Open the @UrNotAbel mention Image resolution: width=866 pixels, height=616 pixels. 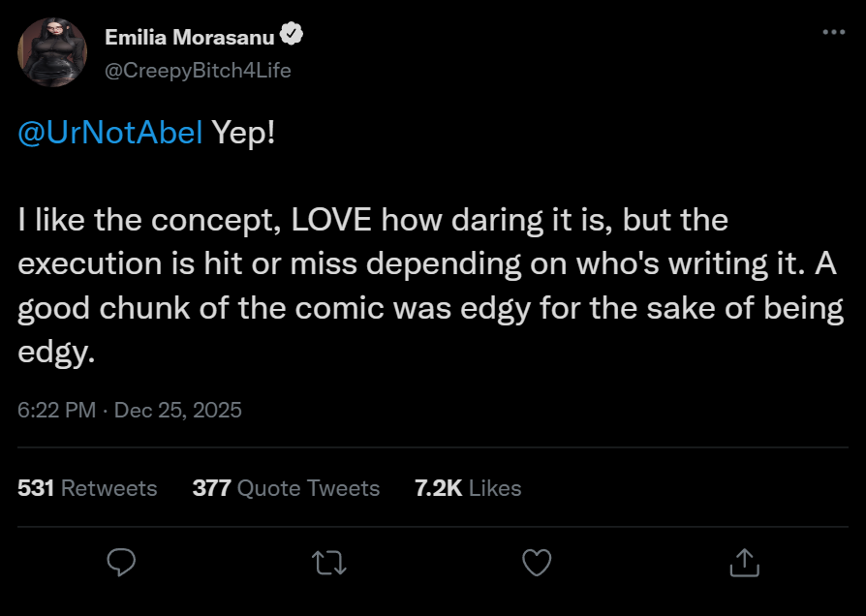tap(110, 133)
